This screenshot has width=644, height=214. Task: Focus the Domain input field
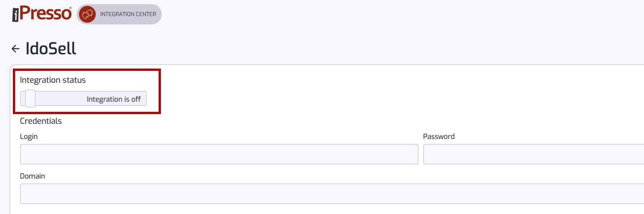(x=332, y=194)
